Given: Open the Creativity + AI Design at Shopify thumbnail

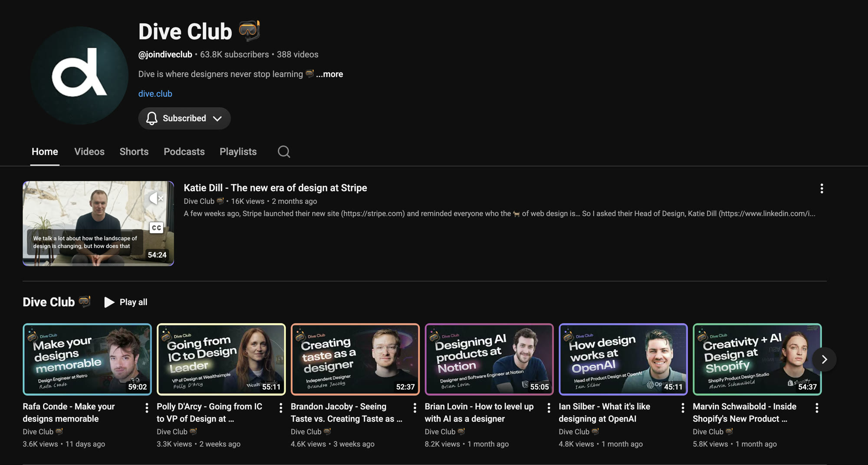Looking at the screenshot, I should [757, 359].
